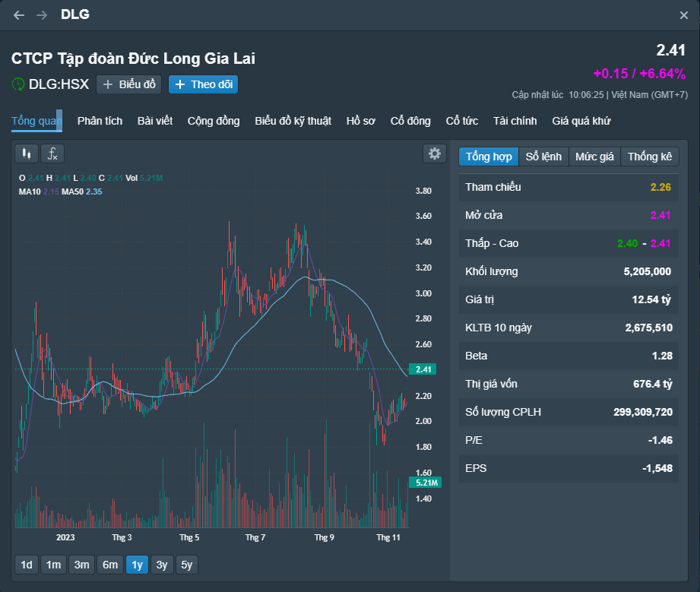Click the 2.41 current price axis marker
Image resolution: width=700 pixels, height=592 pixels.
click(x=423, y=369)
